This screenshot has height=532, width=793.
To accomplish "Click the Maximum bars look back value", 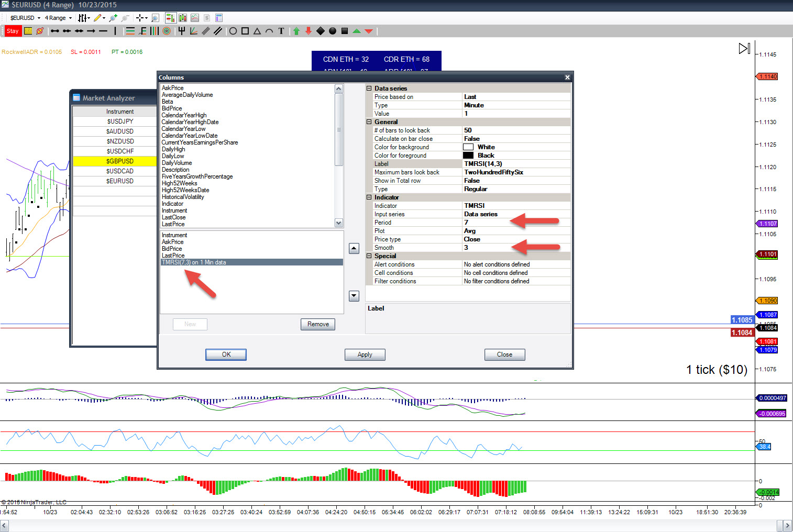I will pyautogui.click(x=516, y=172).
